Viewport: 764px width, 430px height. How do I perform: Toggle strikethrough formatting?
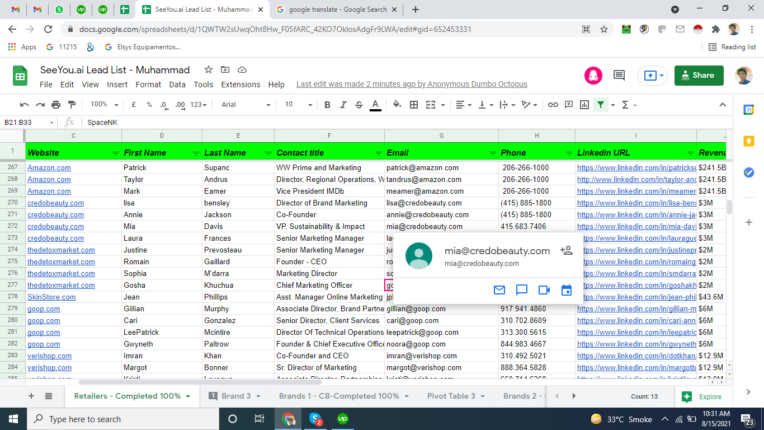pos(359,105)
